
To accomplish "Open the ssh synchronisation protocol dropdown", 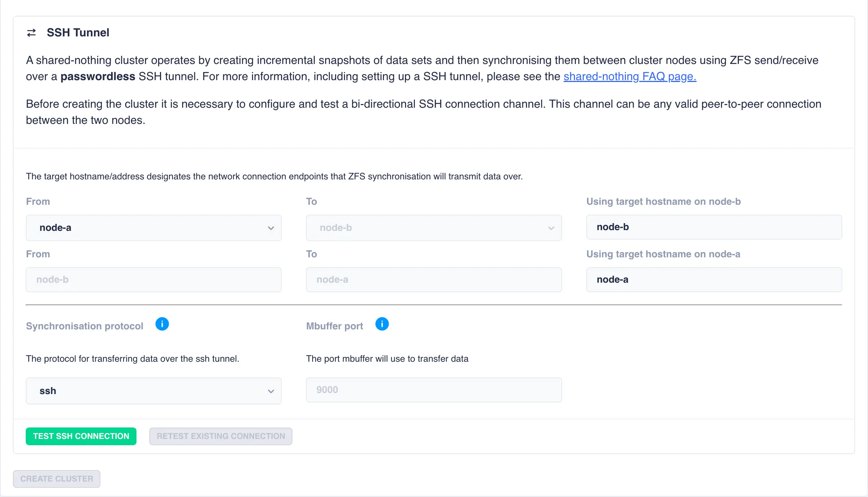I will tap(153, 391).
